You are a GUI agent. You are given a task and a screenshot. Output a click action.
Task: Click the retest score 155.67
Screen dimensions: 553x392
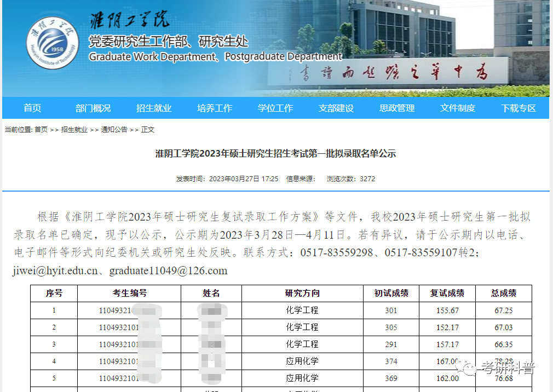tap(447, 310)
